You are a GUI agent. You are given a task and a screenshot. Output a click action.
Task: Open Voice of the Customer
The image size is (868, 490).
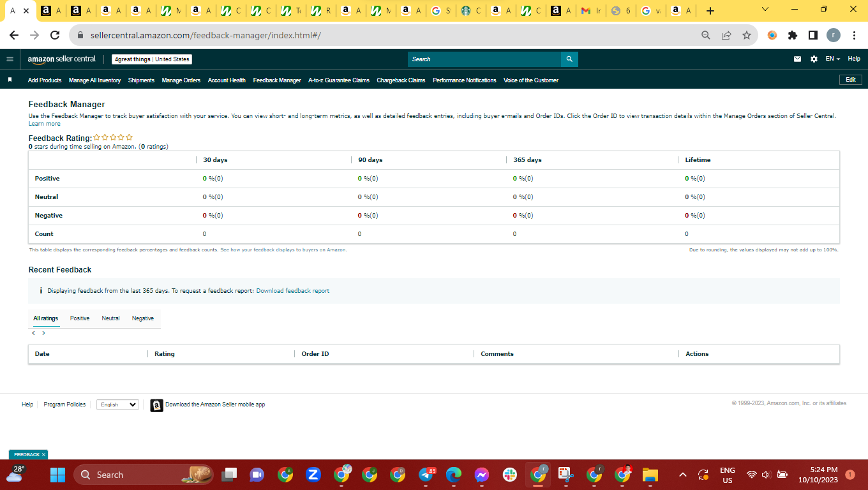click(x=531, y=80)
